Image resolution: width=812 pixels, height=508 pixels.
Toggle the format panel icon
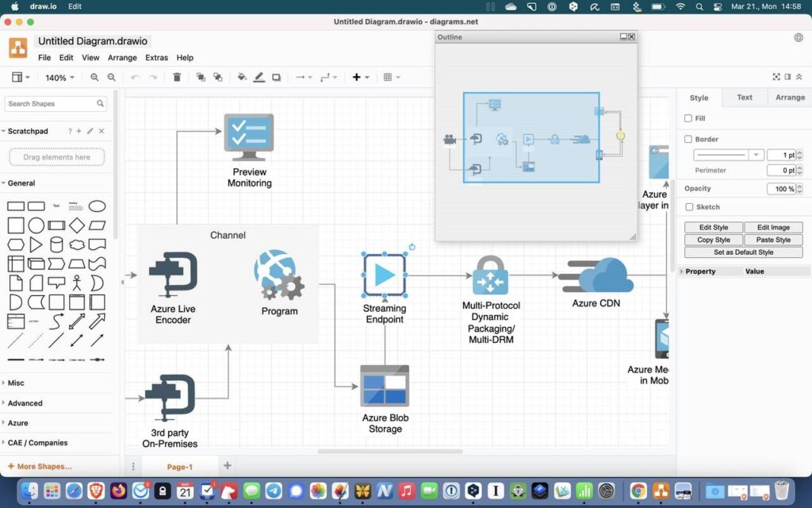(787, 77)
